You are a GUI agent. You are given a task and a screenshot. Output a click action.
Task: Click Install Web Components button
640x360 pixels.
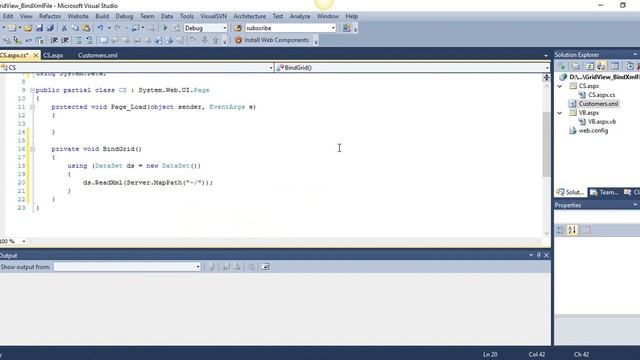272,40
